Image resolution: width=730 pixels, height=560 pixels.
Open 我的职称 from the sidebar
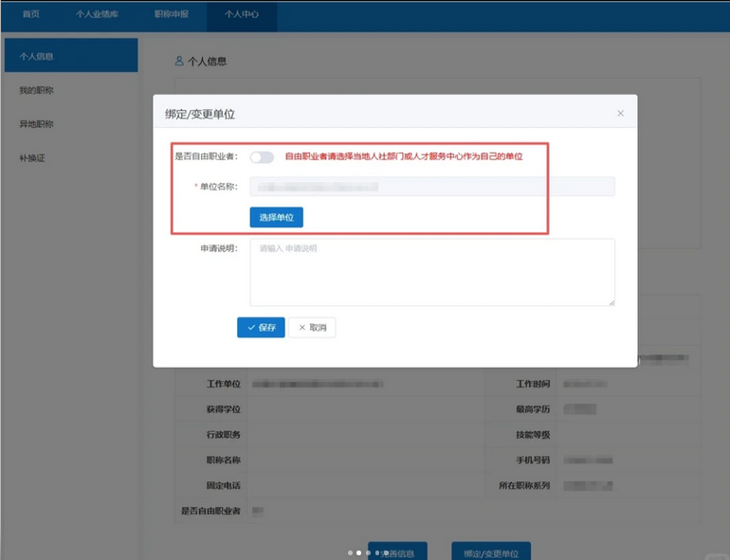36,90
